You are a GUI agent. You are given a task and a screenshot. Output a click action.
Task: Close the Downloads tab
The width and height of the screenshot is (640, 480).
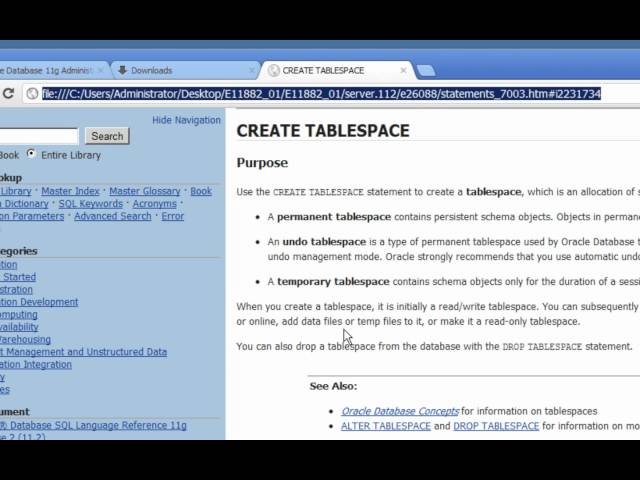click(252, 71)
